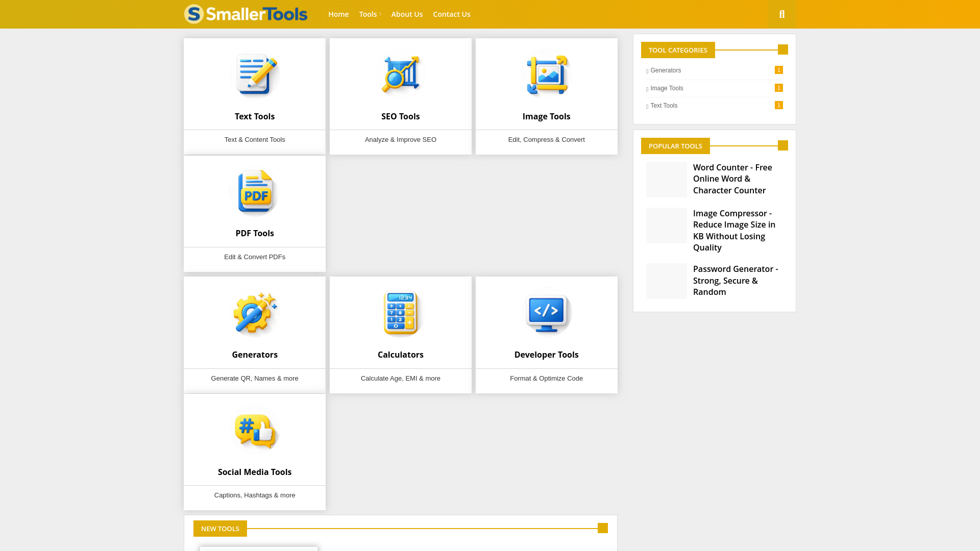Click the PDF Tools title
The height and width of the screenshot is (551, 980).
coord(255,233)
